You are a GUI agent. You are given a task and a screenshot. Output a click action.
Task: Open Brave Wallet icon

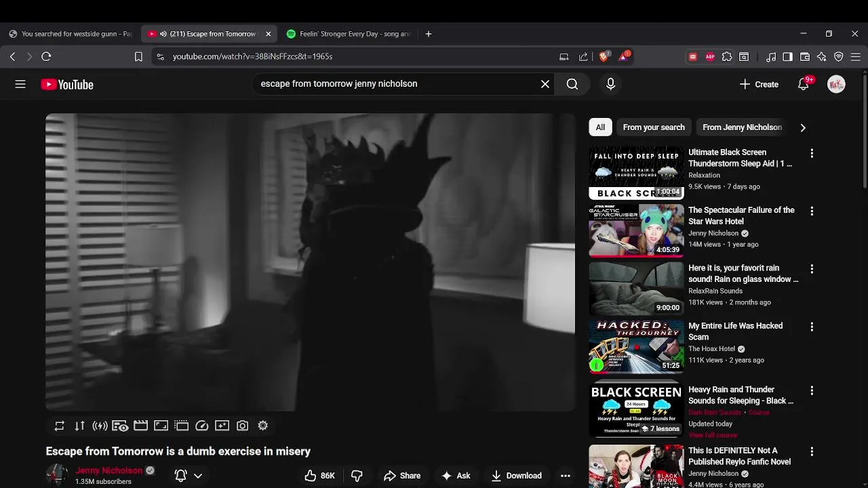[x=805, y=57]
